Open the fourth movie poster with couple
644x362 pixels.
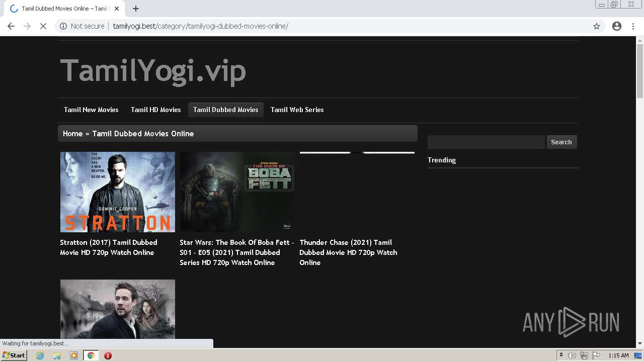point(118,309)
